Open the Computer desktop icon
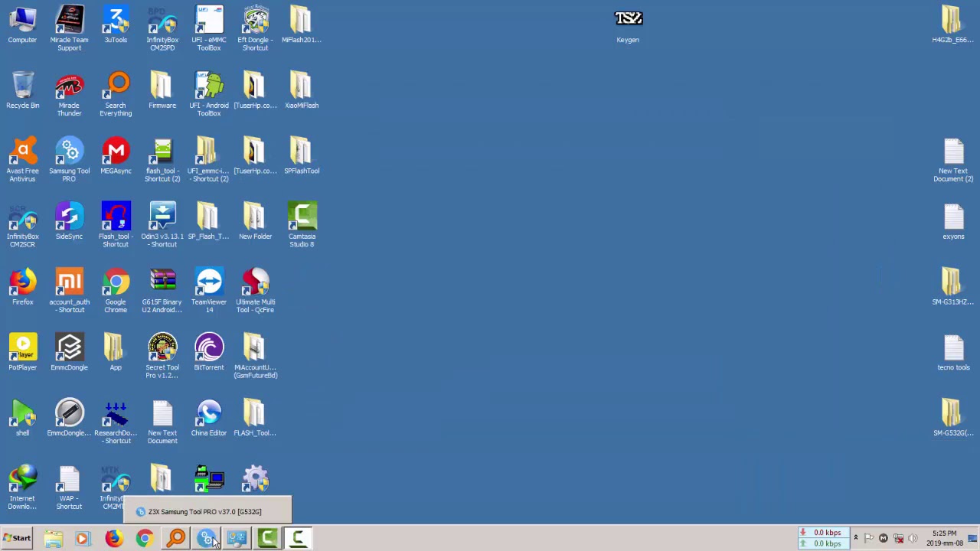Screen dimensions: 980x551 (x=22, y=24)
